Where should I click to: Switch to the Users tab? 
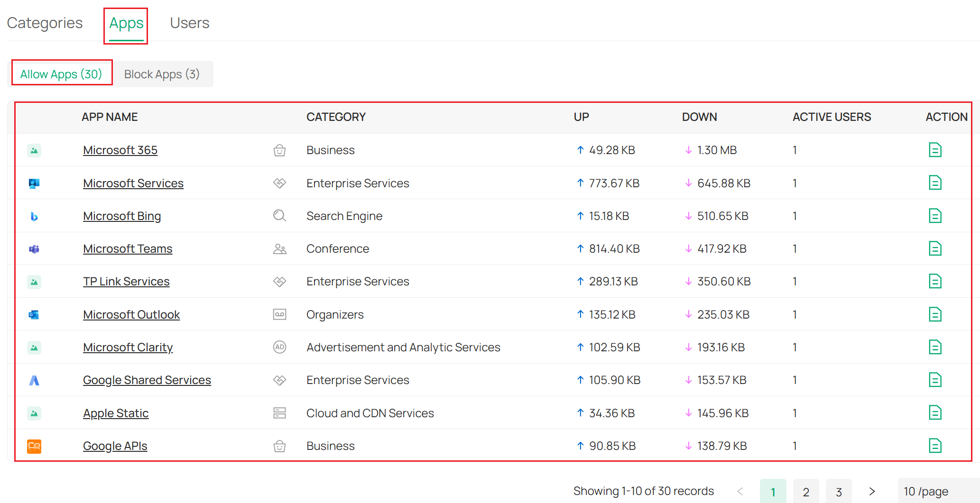[x=189, y=22]
